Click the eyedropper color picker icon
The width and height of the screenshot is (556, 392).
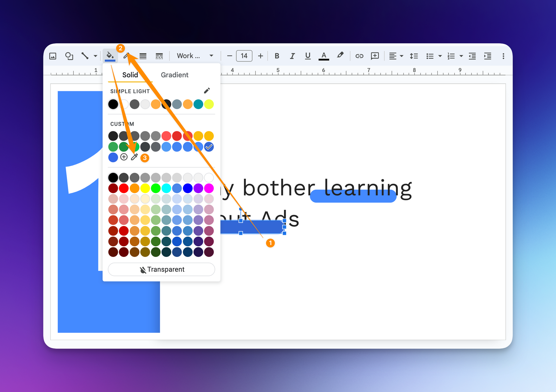[134, 157]
